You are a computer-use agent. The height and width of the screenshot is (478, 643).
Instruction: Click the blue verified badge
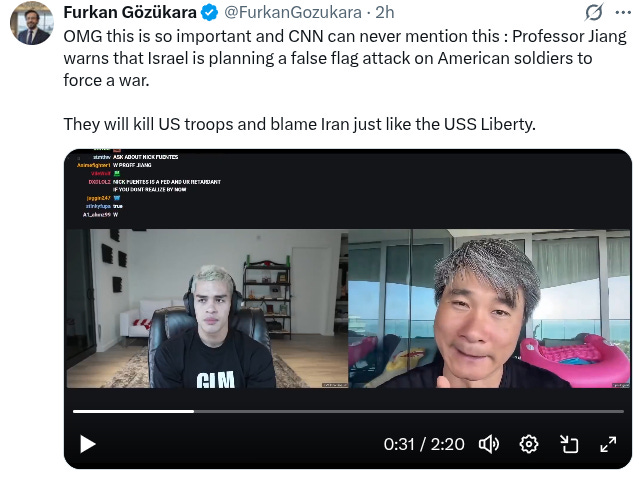210,12
